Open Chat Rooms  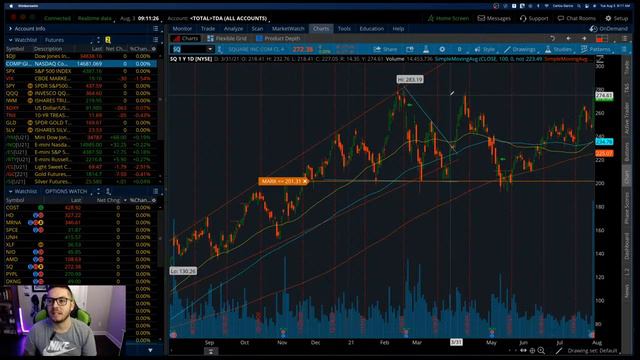[x=577, y=18]
